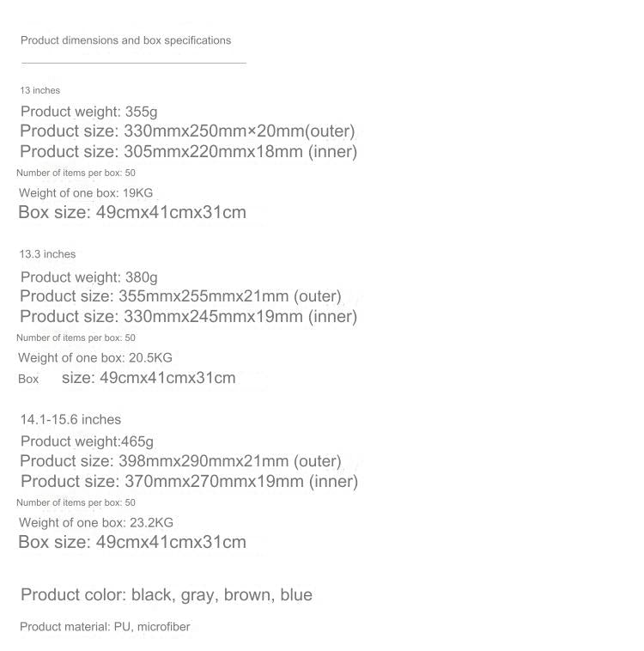This screenshot has width=644, height=651.
Task: Select the '14.1-15.6 inches' section label
Action: click(x=70, y=420)
